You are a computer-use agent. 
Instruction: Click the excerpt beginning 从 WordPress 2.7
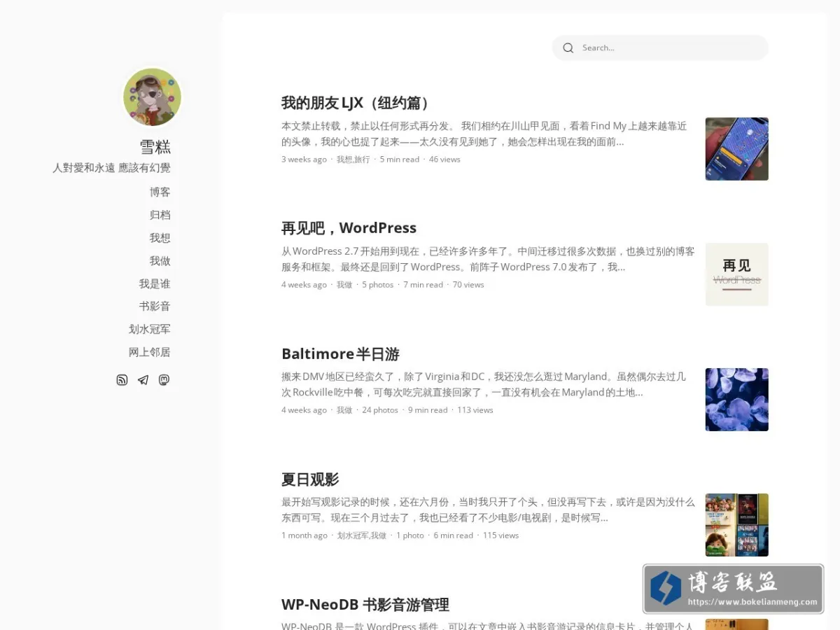(x=489, y=259)
